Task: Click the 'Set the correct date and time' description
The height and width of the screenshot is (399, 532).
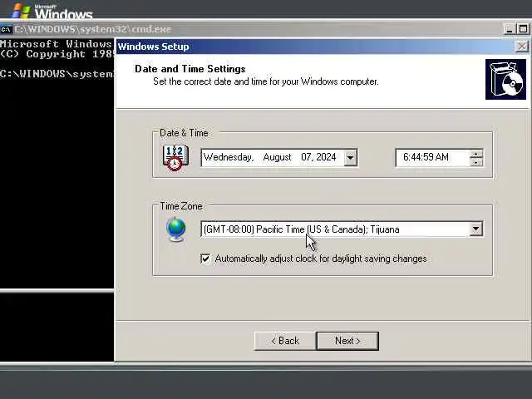Action: pyautogui.click(x=266, y=81)
